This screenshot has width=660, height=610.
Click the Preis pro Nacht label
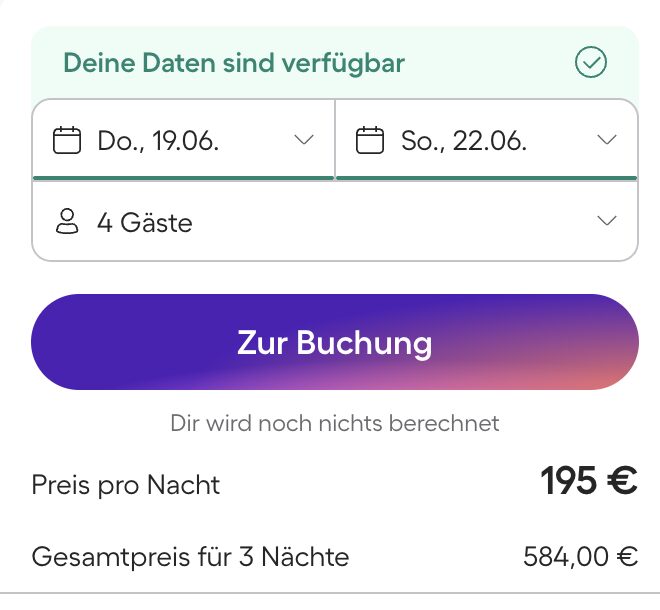coord(126,486)
